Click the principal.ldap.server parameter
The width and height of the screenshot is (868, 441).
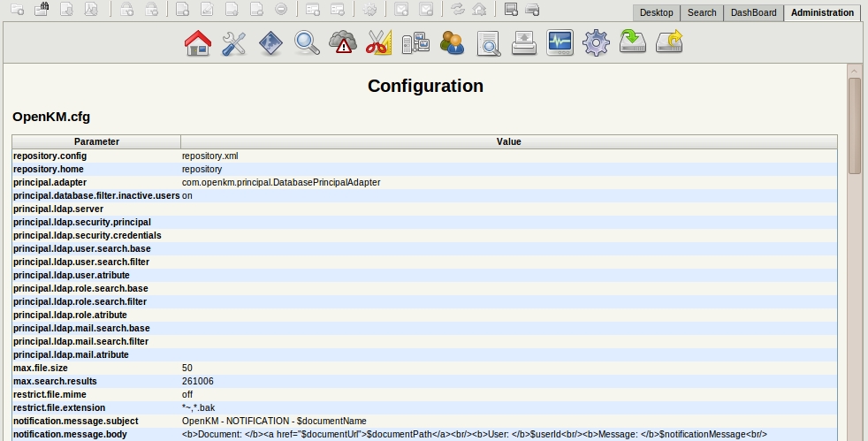tap(58, 209)
